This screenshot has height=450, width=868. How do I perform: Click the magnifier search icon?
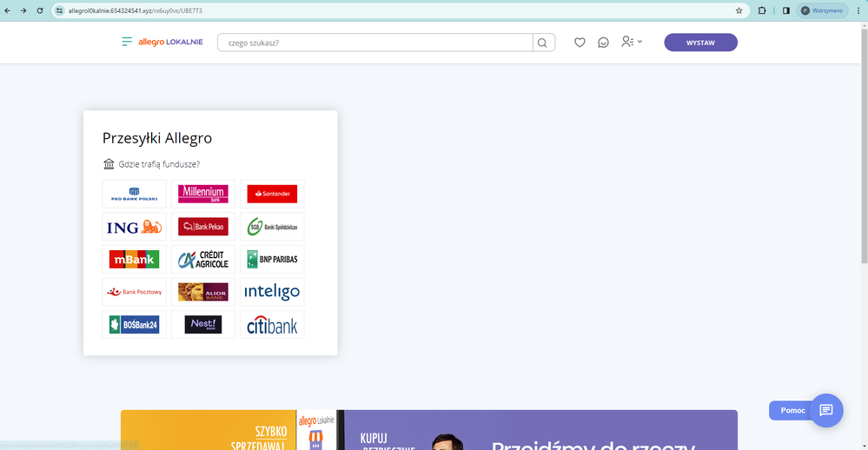[543, 43]
